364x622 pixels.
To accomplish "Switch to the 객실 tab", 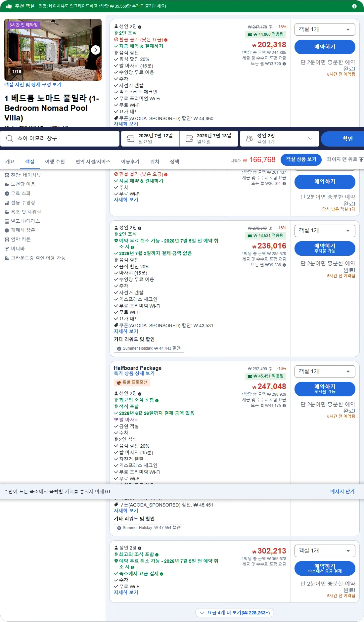I will tap(30, 162).
